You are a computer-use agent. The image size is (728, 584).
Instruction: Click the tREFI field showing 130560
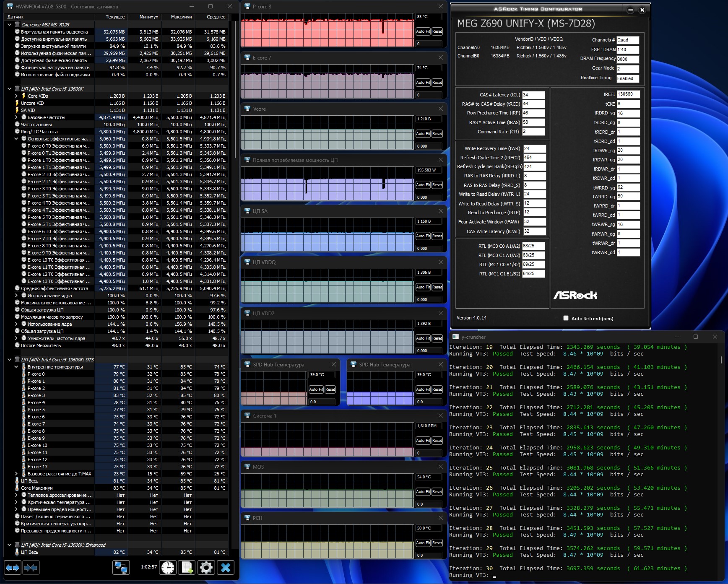tap(628, 94)
